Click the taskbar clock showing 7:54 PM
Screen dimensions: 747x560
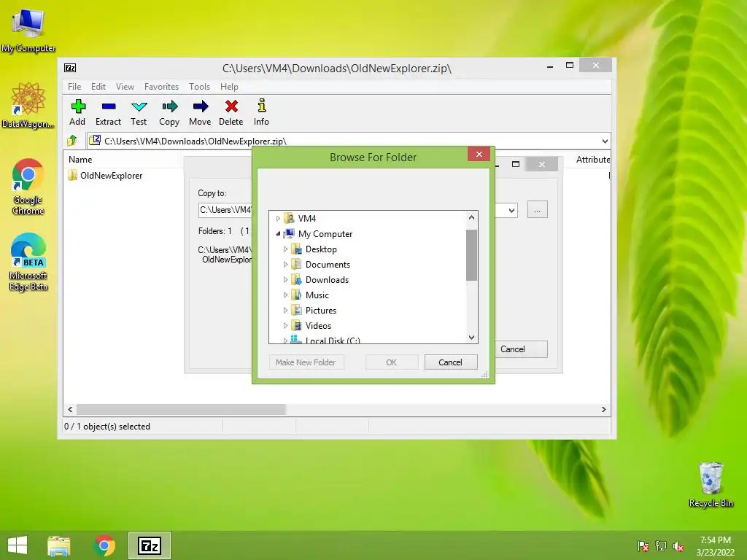(715, 546)
